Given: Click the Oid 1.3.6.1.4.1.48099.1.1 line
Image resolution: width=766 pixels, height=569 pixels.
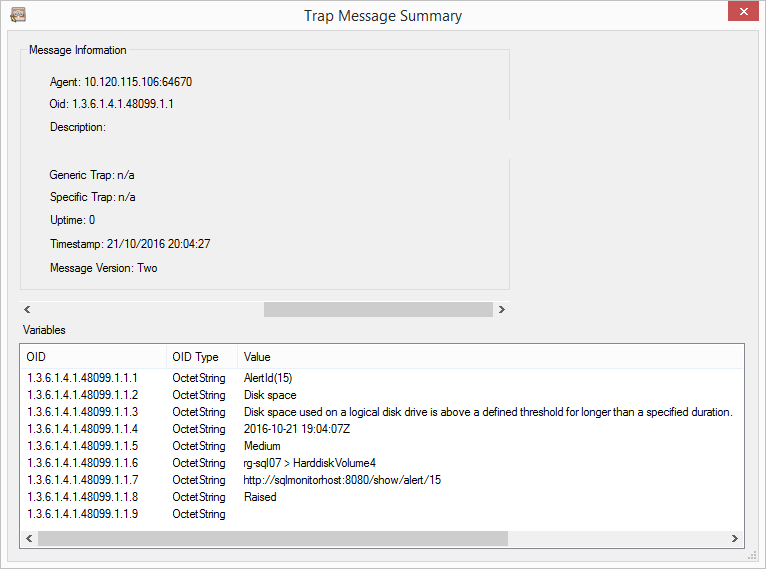Looking at the screenshot, I should (111, 104).
